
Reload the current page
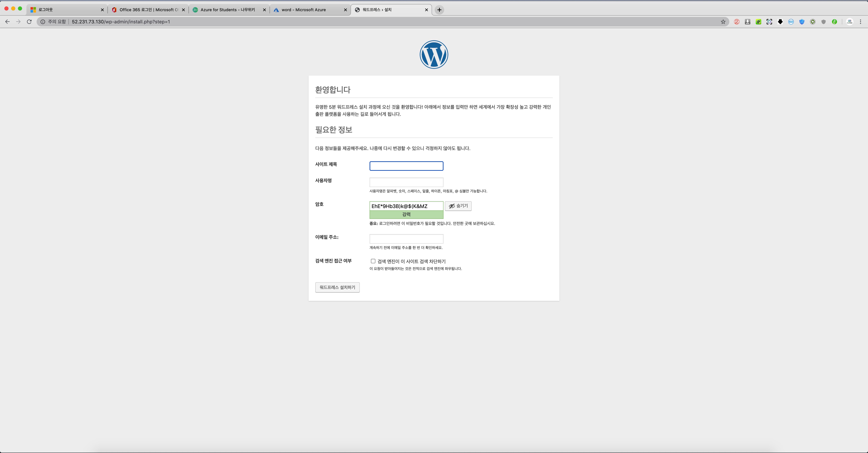[29, 22]
